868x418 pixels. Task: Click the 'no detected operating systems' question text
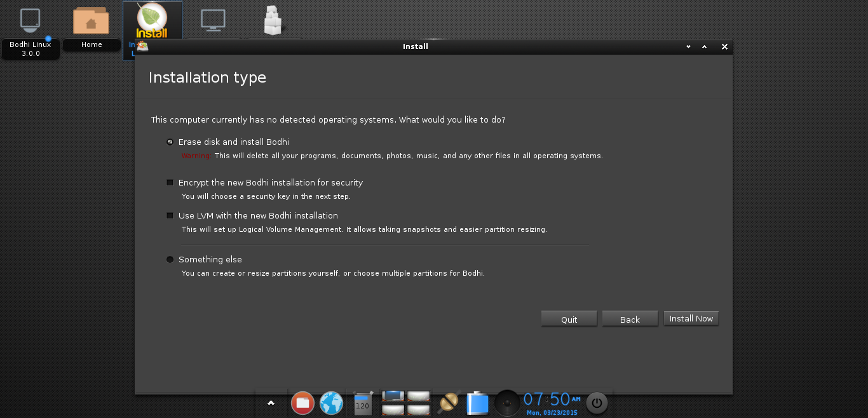(328, 119)
